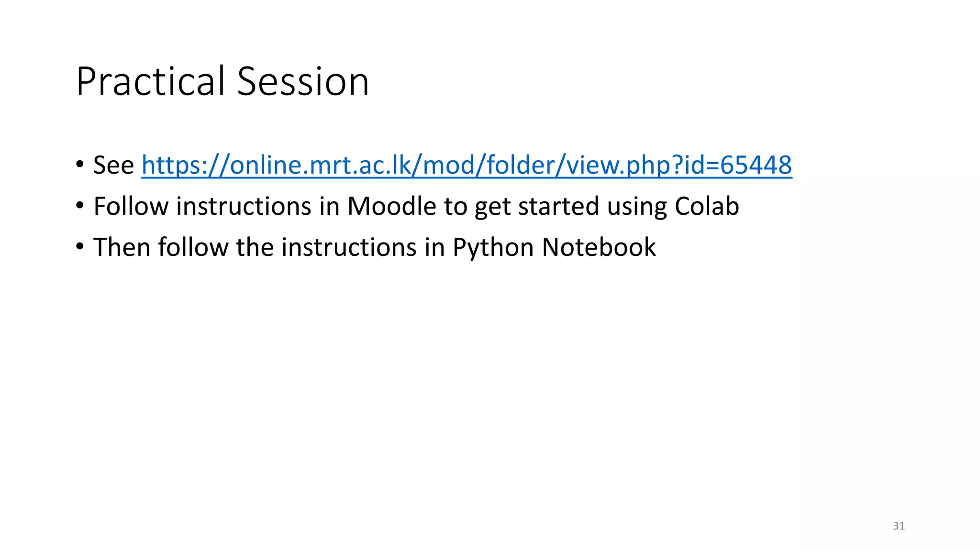Click "instructions" in the Python Notebook line
The image size is (980, 551).
349,247
